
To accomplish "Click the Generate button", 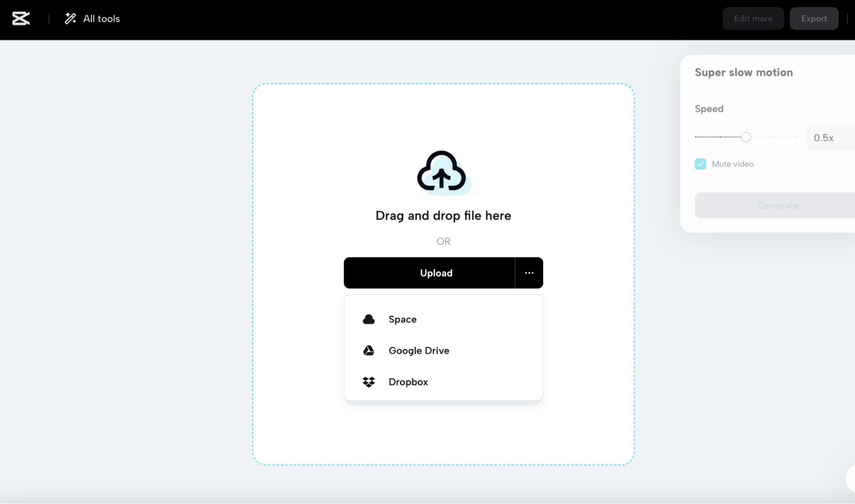I will click(777, 205).
